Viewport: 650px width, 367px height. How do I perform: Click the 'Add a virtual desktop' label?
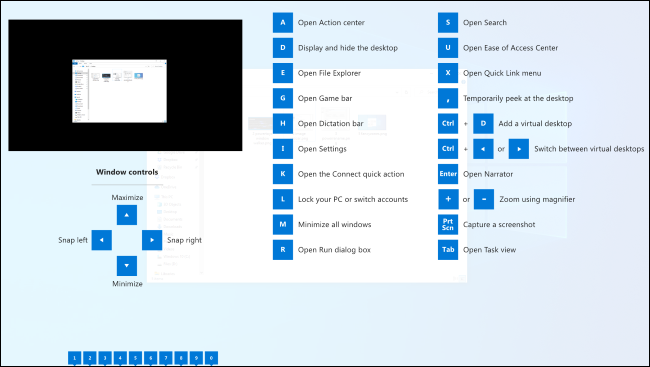535,124
